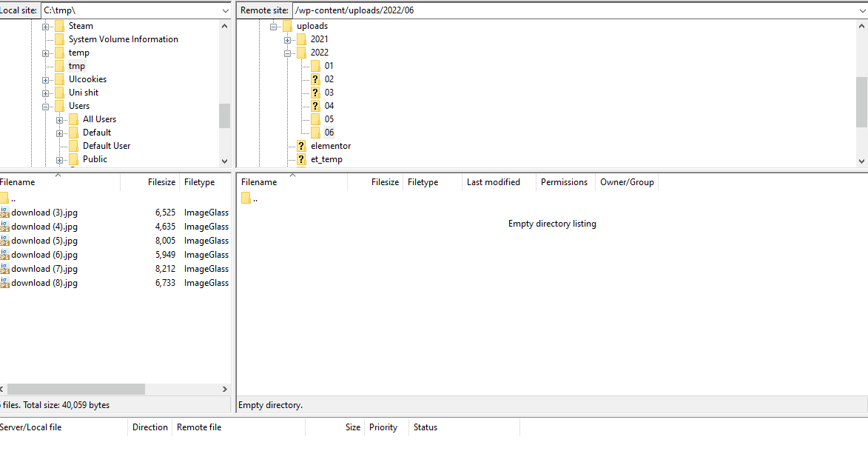Viewport: 868px width, 471px height.
Task: Sort remote files by Last modified column
Action: click(x=499, y=182)
